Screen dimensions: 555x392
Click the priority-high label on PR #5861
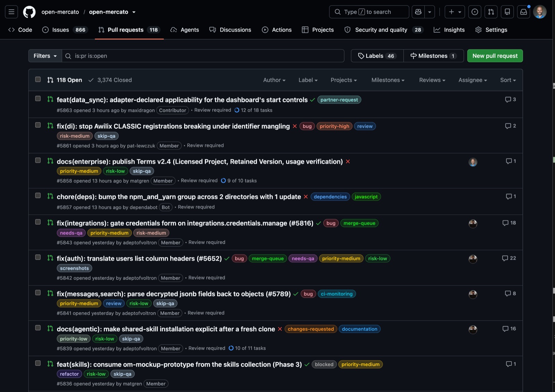(334, 126)
